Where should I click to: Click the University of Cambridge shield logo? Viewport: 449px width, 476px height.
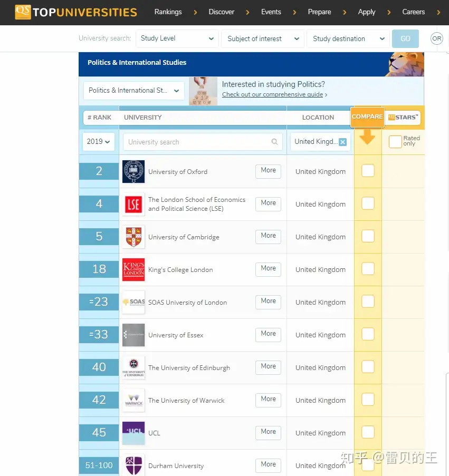[133, 237]
